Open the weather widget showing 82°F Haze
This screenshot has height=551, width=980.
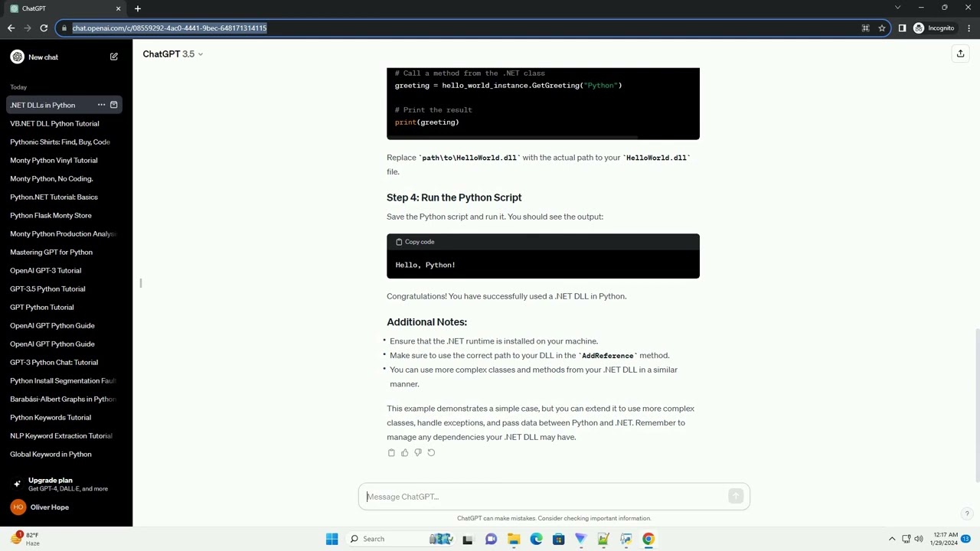tap(24, 539)
